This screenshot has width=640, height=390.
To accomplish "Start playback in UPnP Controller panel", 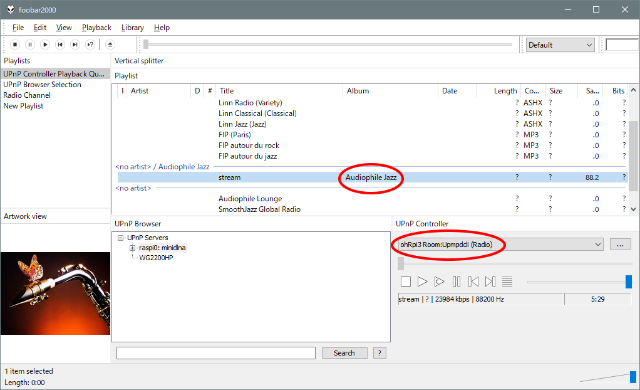I will [x=422, y=281].
